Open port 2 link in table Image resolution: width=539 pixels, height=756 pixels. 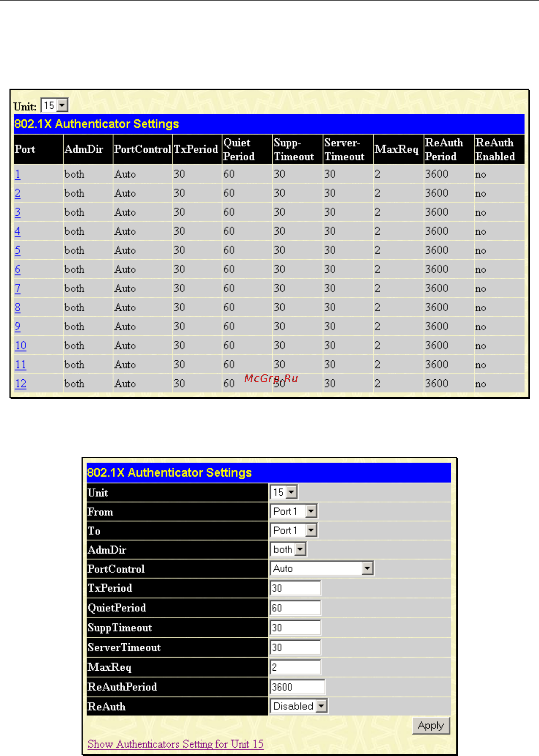tap(18, 193)
